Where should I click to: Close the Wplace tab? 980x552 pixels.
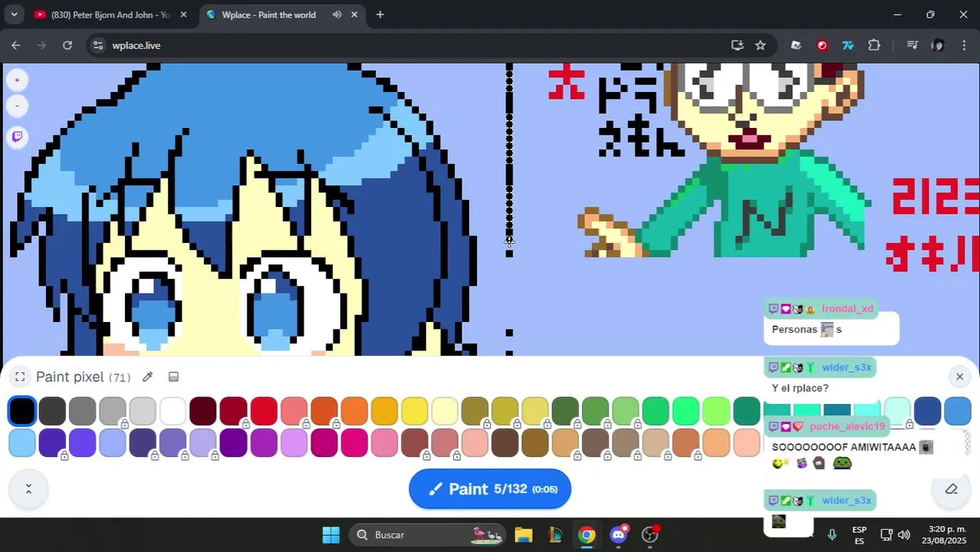pos(354,15)
